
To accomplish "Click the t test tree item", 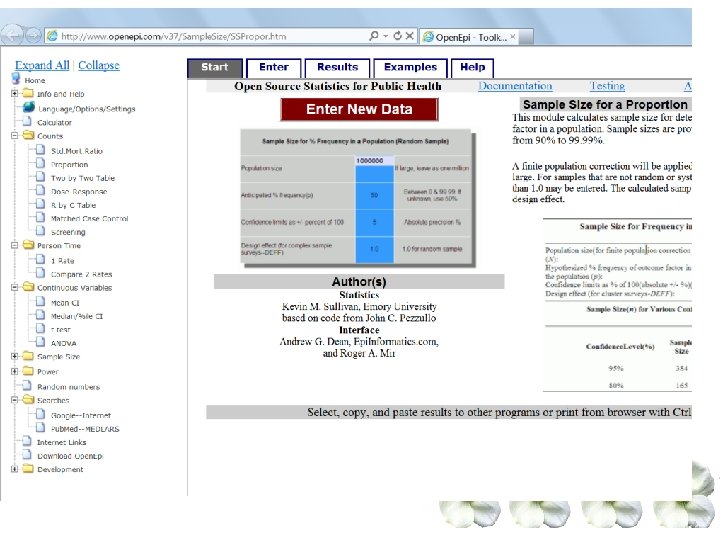I will coord(61,329).
